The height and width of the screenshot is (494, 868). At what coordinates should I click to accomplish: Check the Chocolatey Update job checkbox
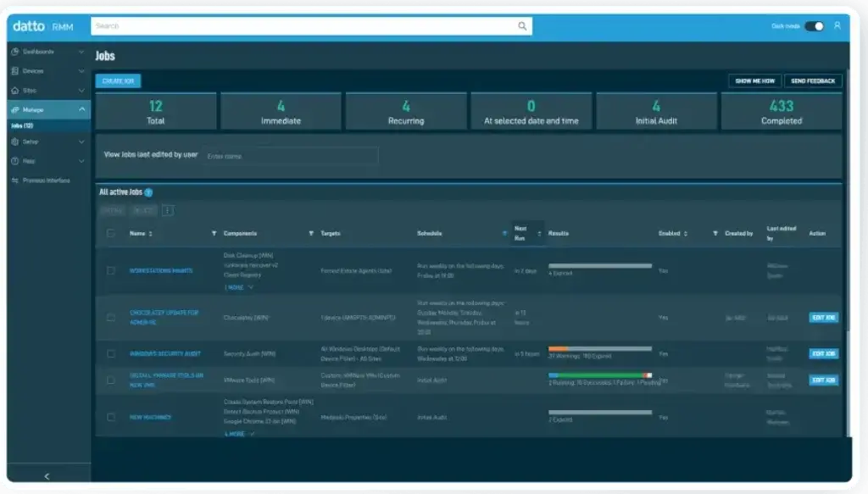(111, 318)
